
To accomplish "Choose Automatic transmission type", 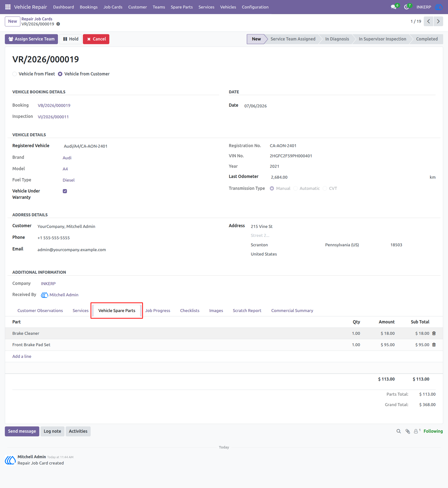I will coord(296,189).
